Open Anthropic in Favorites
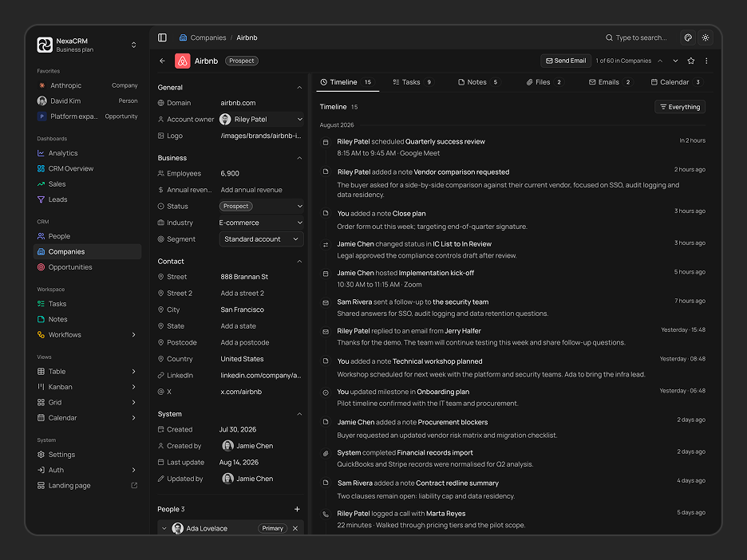 (87, 85)
